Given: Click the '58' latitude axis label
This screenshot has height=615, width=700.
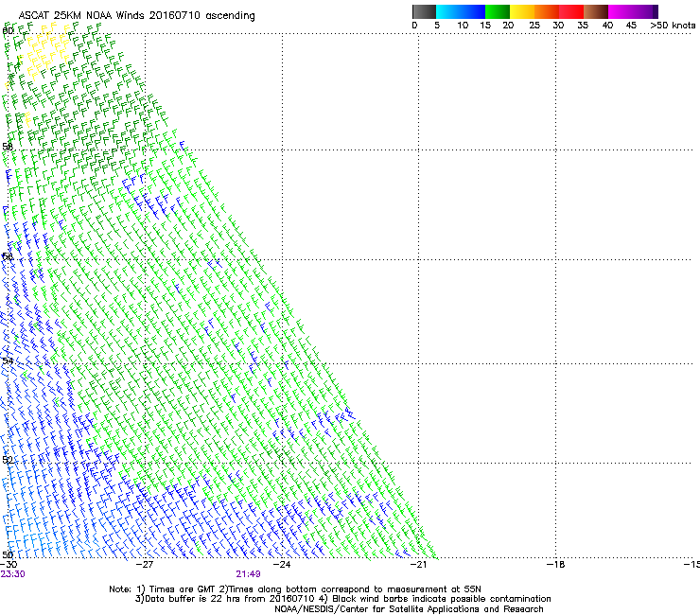Looking at the screenshot, I should (8, 147).
